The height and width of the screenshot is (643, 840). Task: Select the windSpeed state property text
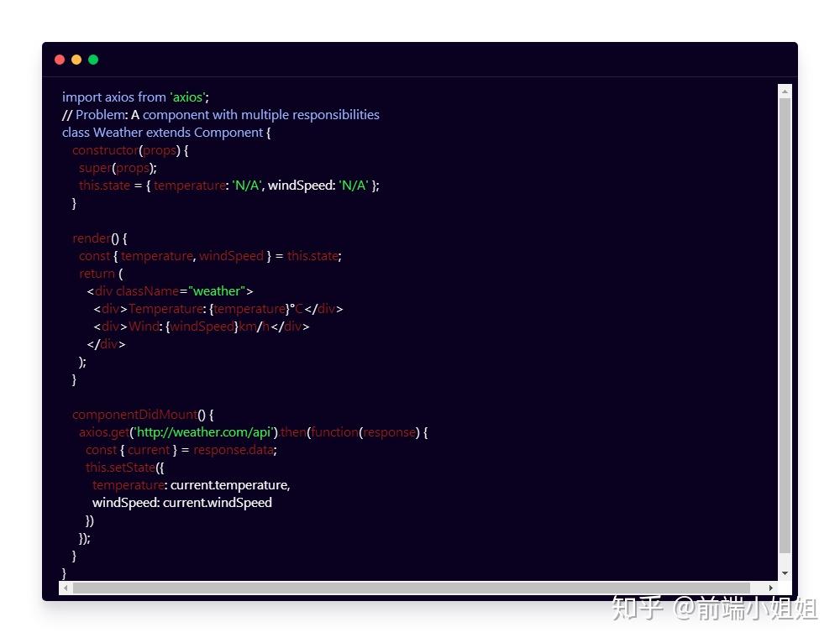click(x=302, y=185)
